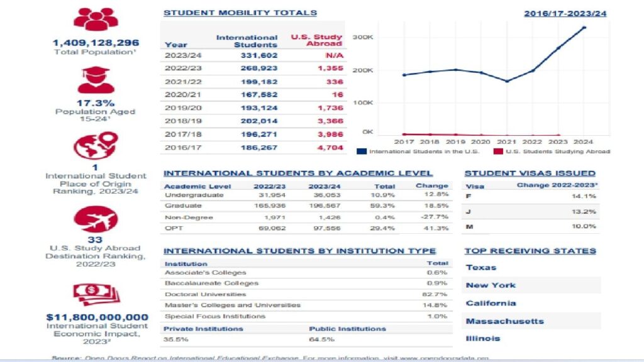Click the 59.3% total for Graduate
This screenshot has height=362, width=644.
pos(382,206)
